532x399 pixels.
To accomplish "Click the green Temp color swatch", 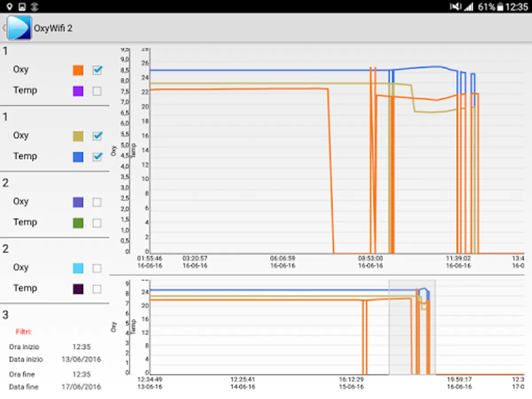I will (x=78, y=223).
